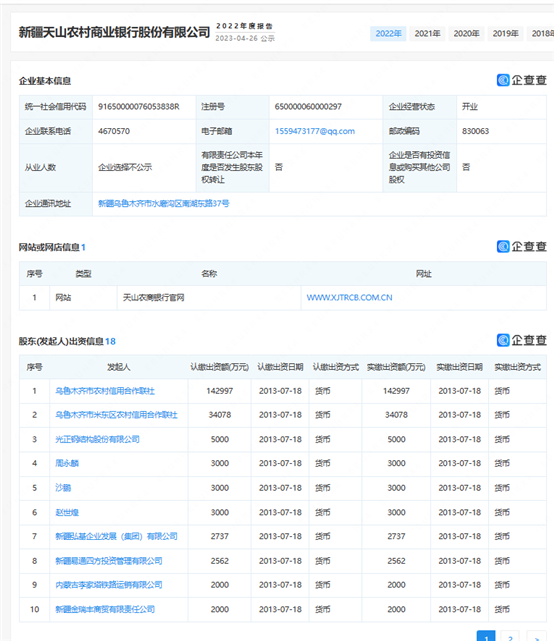The width and height of the screenshot is (554, 641).
Task: Click the 实缴出资额(万元) column header
Action: [396, 367]
